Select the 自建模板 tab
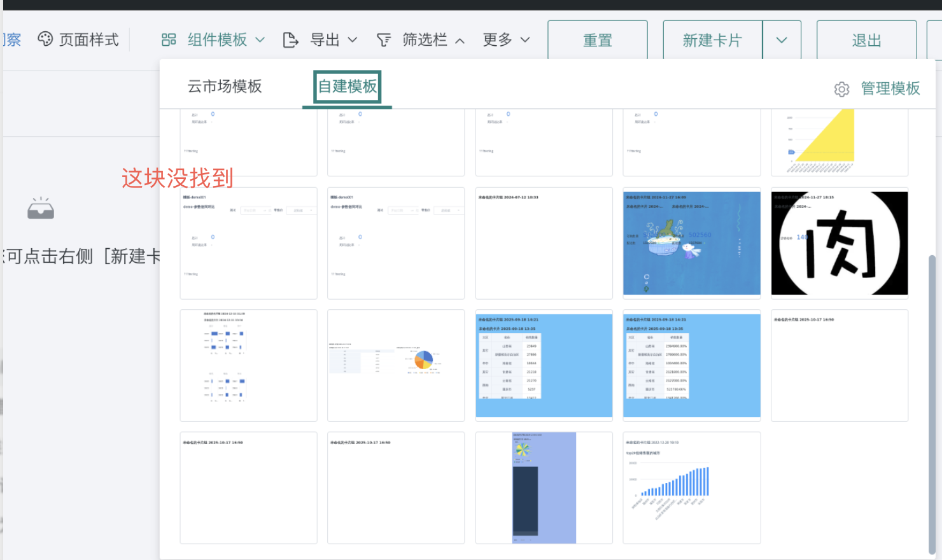 click(348, 87)
